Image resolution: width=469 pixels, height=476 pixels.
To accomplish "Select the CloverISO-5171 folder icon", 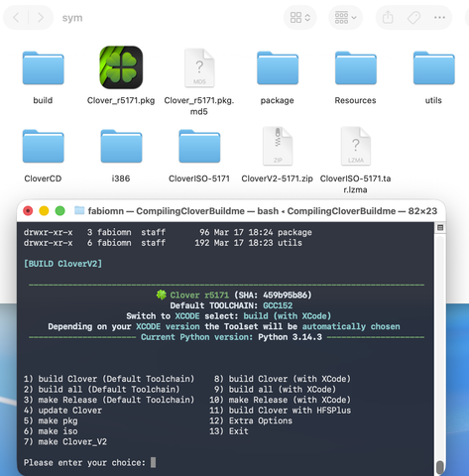I will tap(199, 146).
